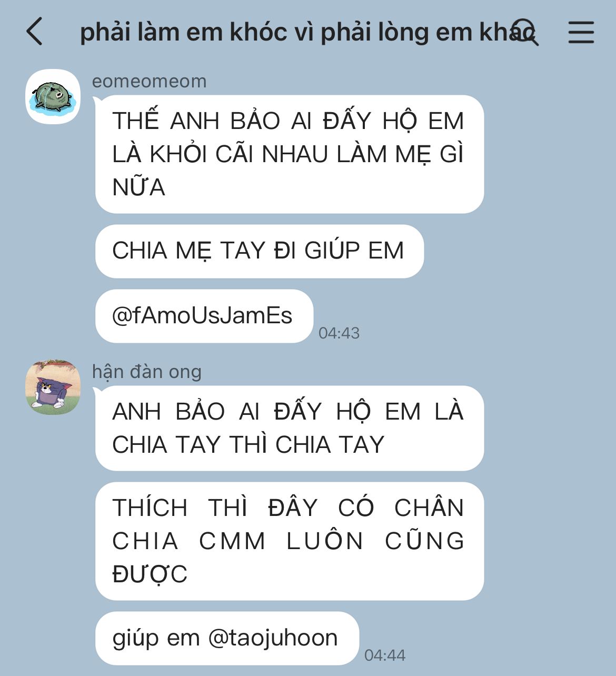The image size is (616, 676).
Task: Tap the mention @taojuhoon
Action: [x=273, y=638]
